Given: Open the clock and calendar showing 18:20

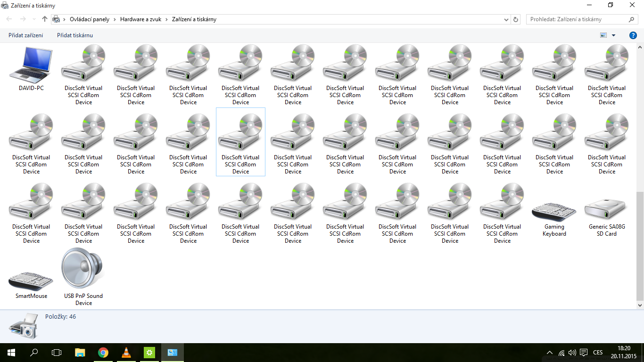Looking at the screenshot, I should click(x=624, y=352).
